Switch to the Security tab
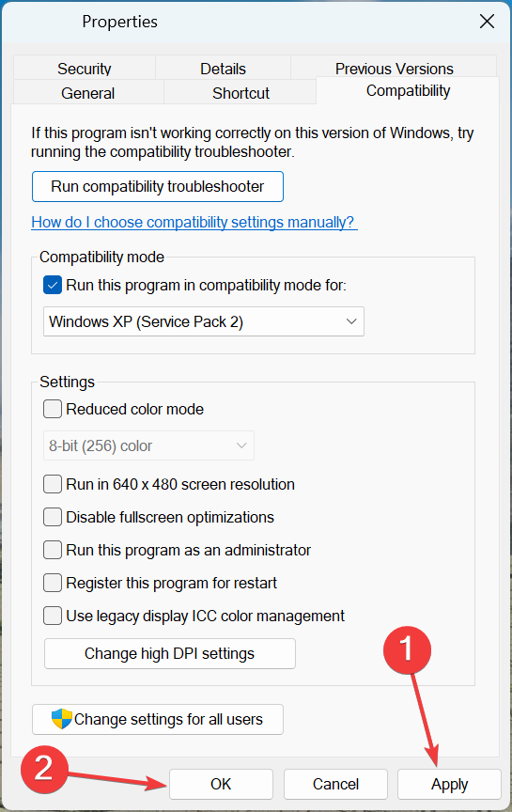 click(x=85, y=68)
